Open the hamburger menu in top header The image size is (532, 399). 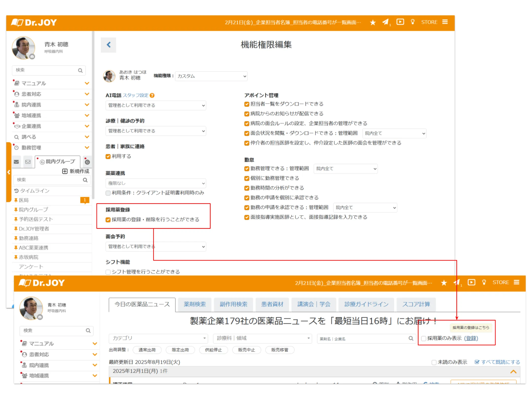click(x=445, y=22)
